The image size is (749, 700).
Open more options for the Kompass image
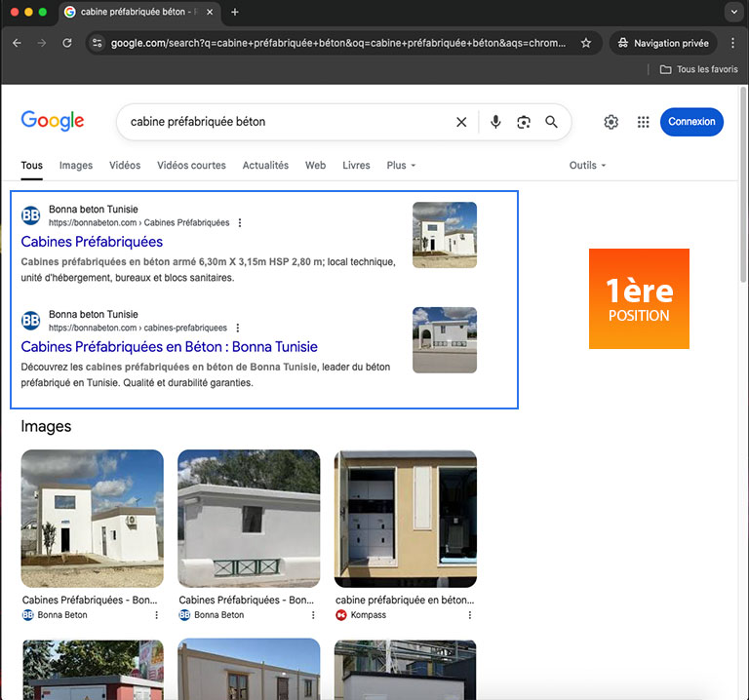coord(469,615)
